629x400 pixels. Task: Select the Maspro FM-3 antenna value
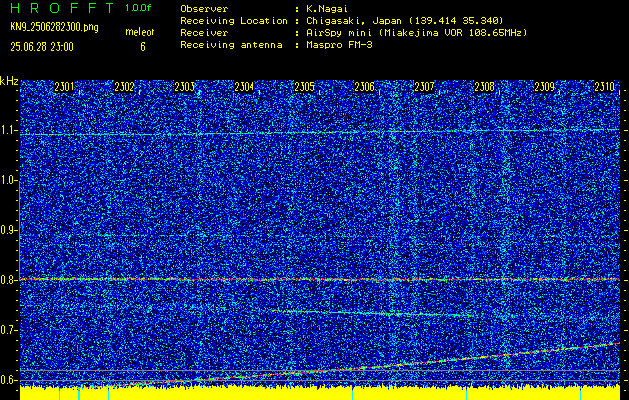tap(339, 45)
